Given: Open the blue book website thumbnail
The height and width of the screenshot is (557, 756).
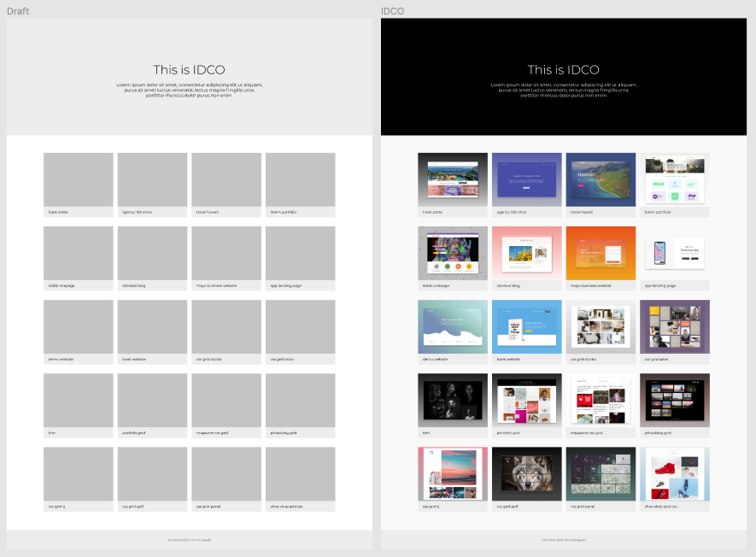Looking at the screenshot, I should tap(526, 327).
